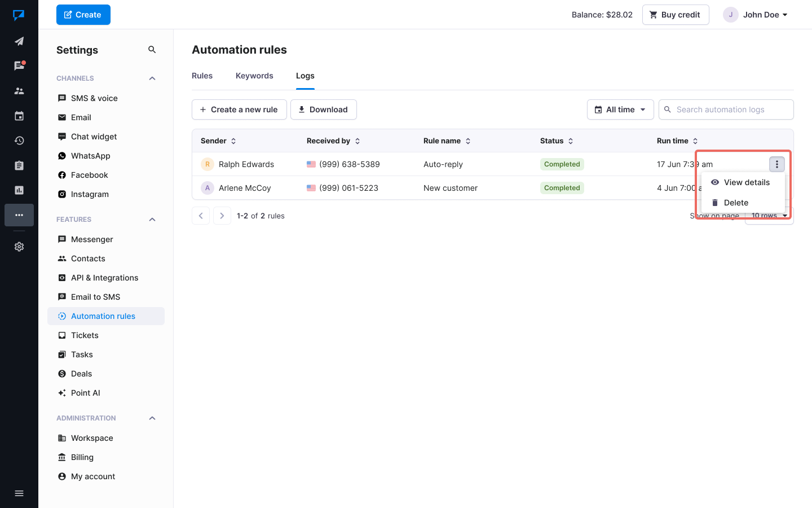
Task: Open the calendar icon in the sidebar
Action: tap(19, 115)
